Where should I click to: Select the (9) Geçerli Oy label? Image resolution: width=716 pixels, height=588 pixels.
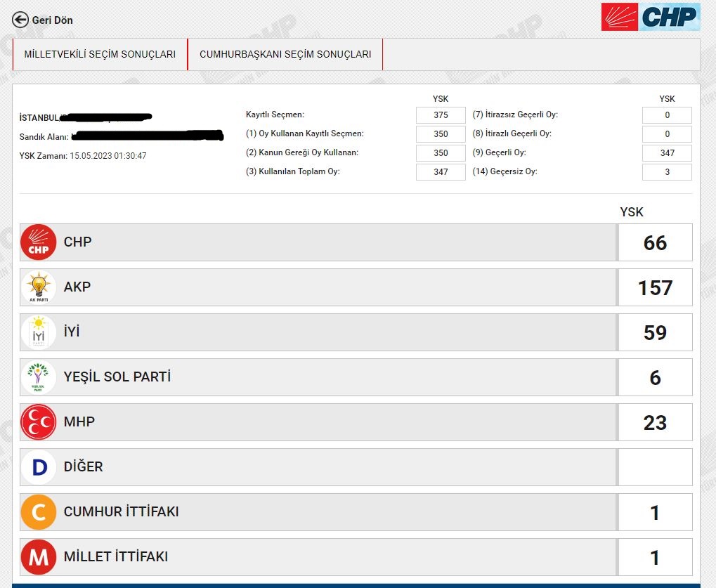(499, 152)
